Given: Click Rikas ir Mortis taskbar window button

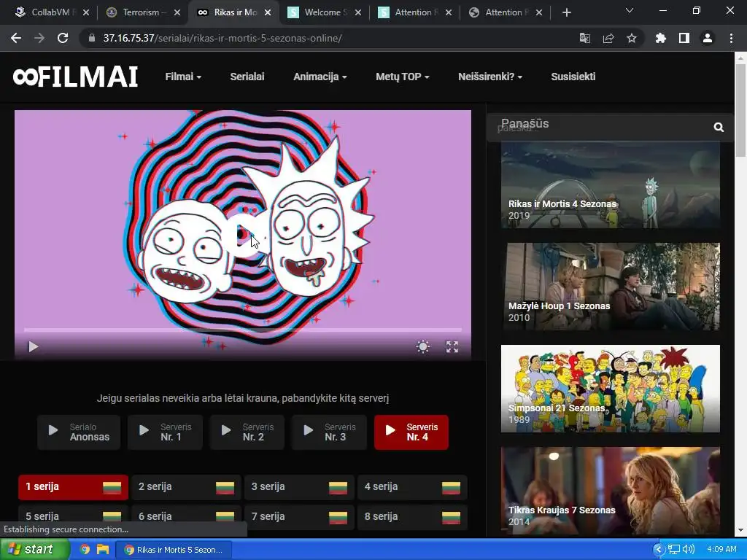Looking at the screenshot, I should (x=174, y=550).
